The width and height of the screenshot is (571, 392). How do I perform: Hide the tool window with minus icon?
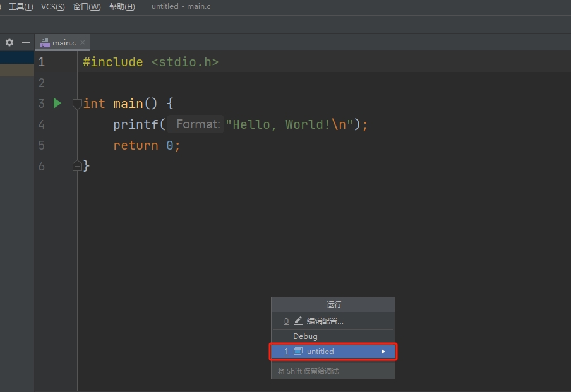click(26, 42)
